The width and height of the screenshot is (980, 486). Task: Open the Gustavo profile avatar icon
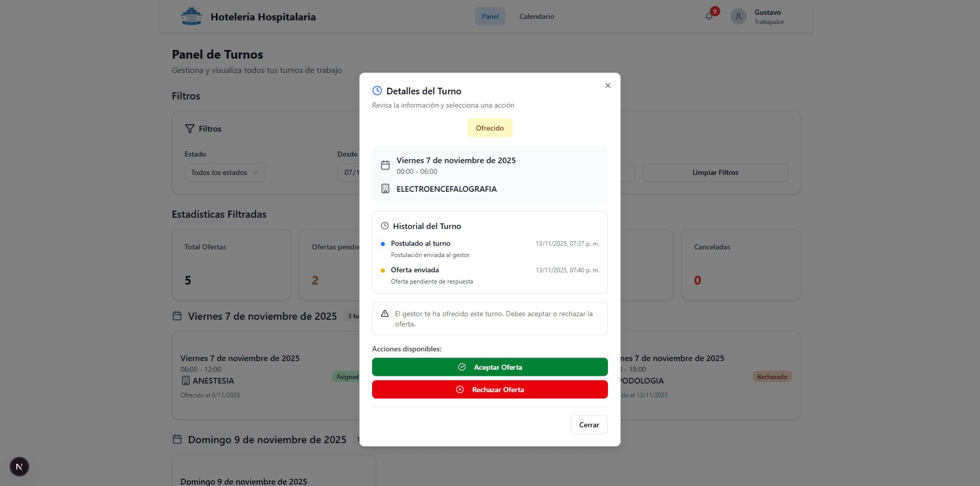(x=738, y=16)
